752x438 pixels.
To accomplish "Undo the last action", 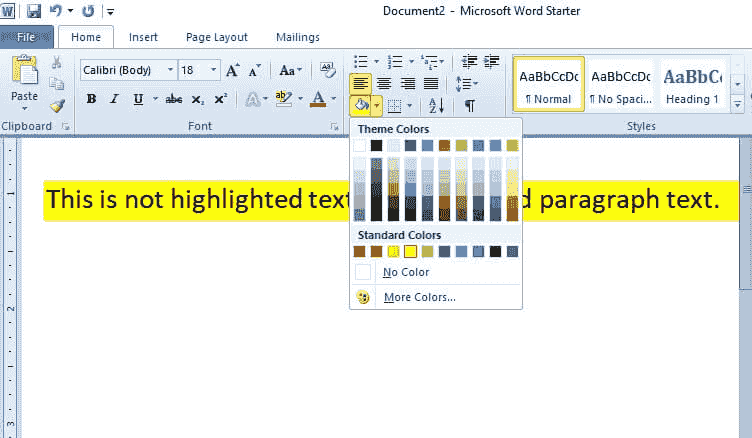I will click(x=56, y=11).
